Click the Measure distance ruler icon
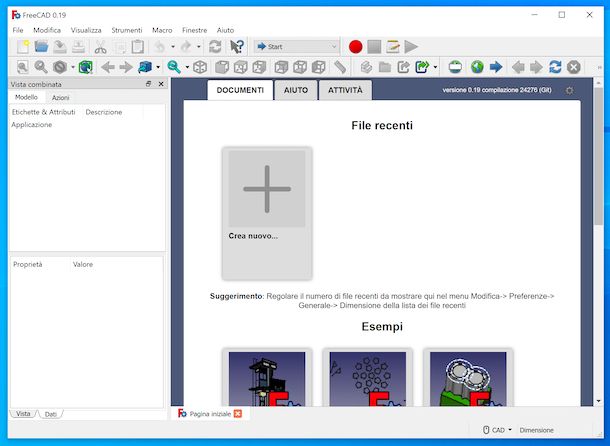Viewport: 610px width, 446px height. [x=340, y=67]
